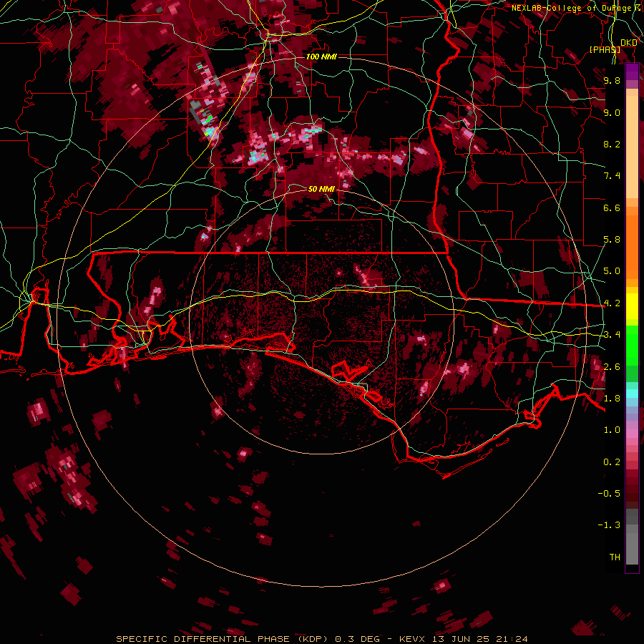Click the 1.0 legend value
The image size is (644, 644).
[x=612, y=430]
